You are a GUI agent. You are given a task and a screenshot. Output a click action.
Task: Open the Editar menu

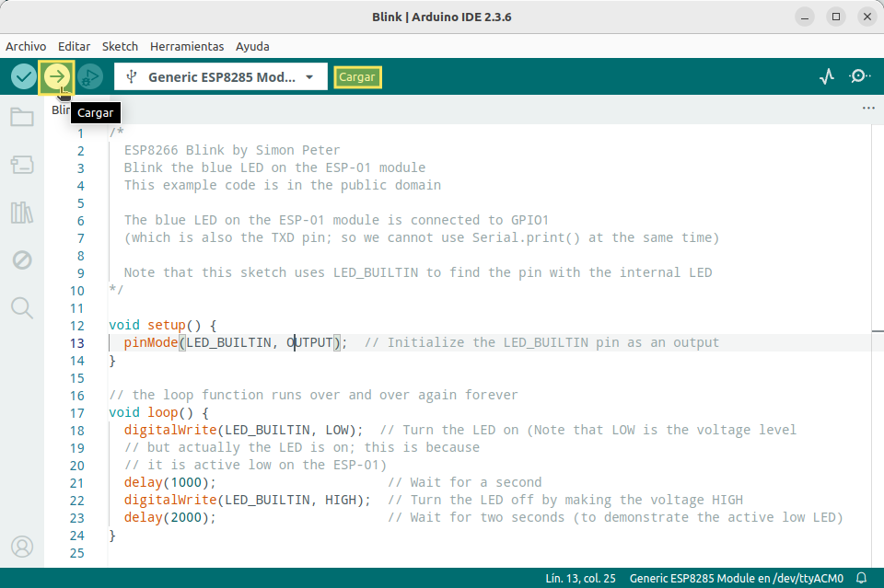tap(74, 46)
